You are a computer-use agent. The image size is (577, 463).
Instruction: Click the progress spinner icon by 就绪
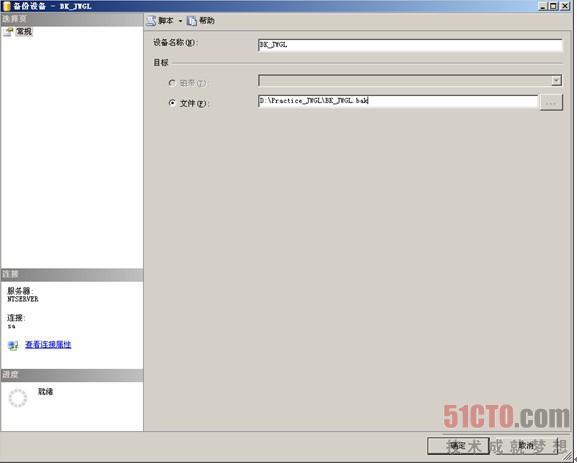[18, 398]
